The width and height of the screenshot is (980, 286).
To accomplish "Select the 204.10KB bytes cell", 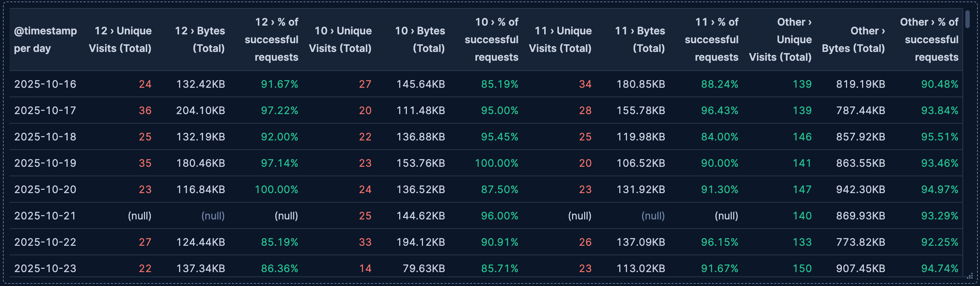I will pyautogui.click(x=200, y=110).
